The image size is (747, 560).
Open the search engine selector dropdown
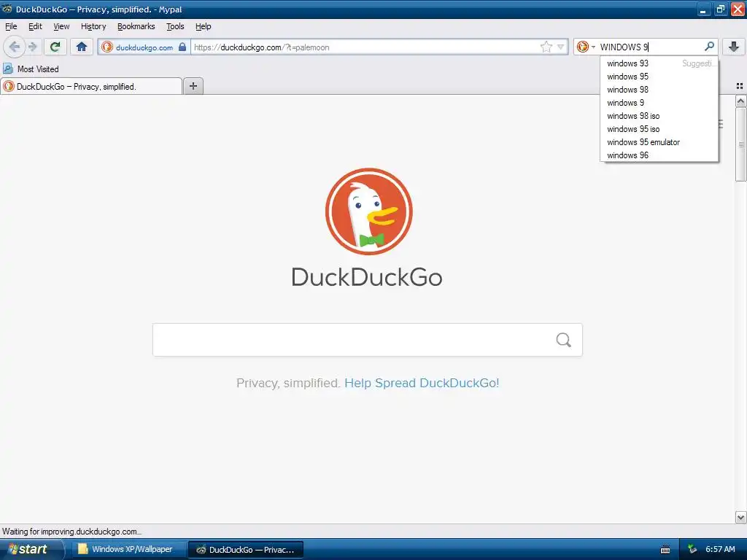click(586, 47)
